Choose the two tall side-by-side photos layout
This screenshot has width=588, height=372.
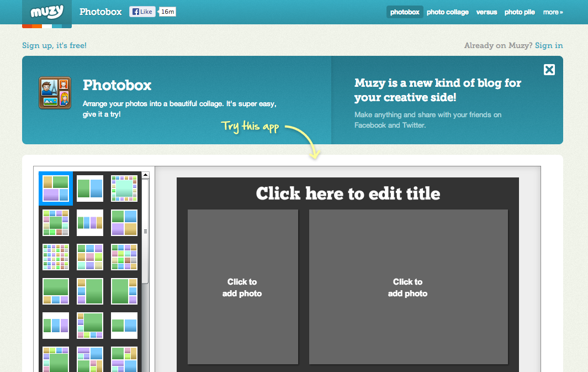pos(90,188)
